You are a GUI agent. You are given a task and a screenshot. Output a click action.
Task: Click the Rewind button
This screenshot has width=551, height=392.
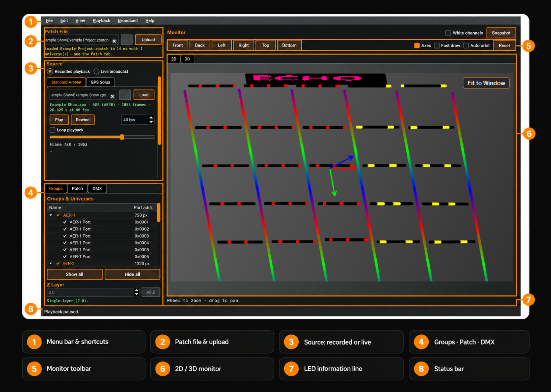83,120
